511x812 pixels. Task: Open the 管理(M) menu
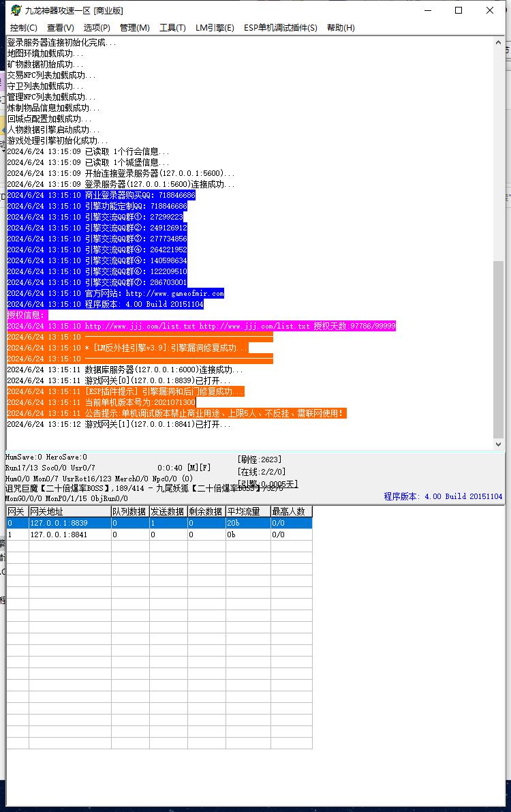[x=135, y=28]
